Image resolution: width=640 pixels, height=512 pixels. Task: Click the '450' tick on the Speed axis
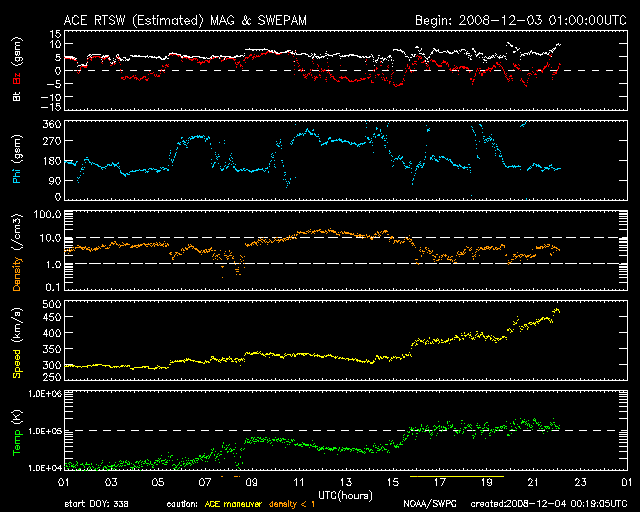point(52,317)
